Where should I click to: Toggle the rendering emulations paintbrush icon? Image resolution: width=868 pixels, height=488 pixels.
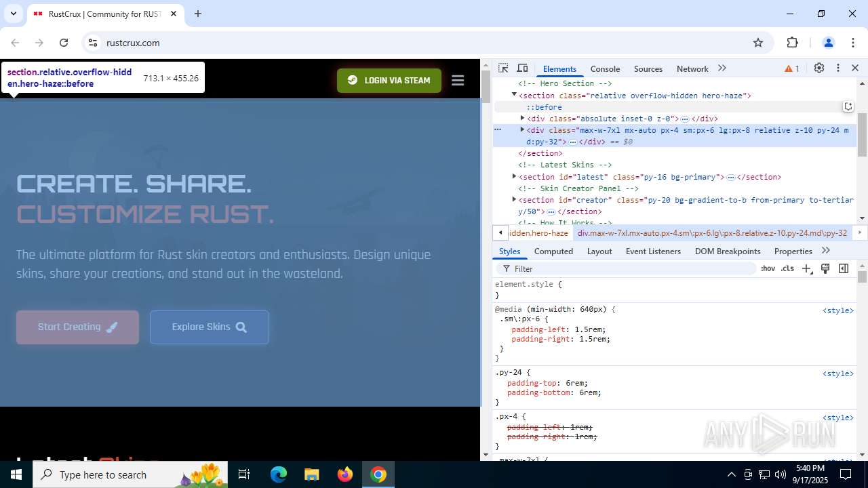[x=825, y=268]
